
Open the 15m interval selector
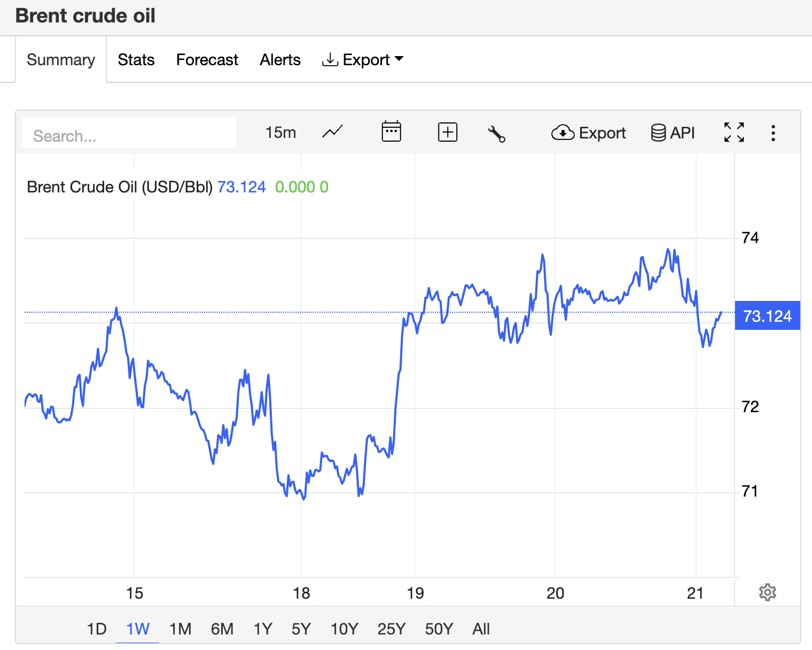coord(280,132)
